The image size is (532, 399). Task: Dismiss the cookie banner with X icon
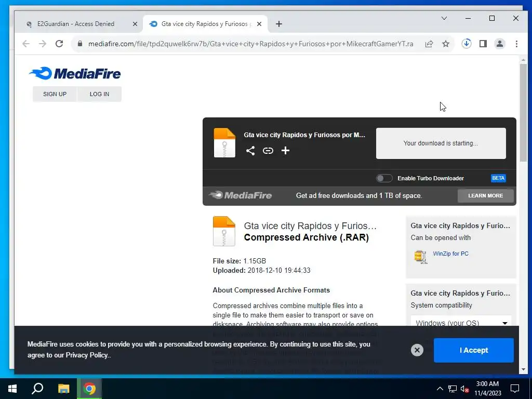(417, 350)
